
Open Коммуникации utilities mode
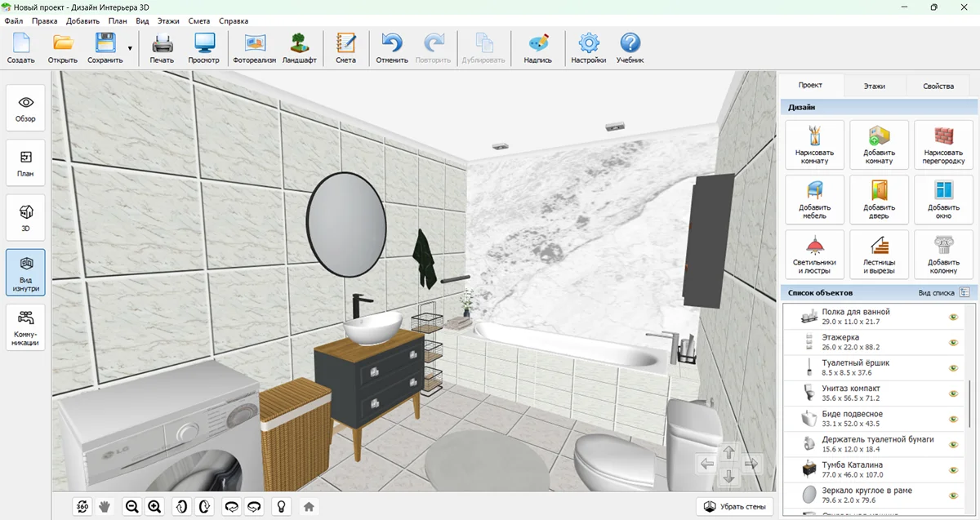26,327
